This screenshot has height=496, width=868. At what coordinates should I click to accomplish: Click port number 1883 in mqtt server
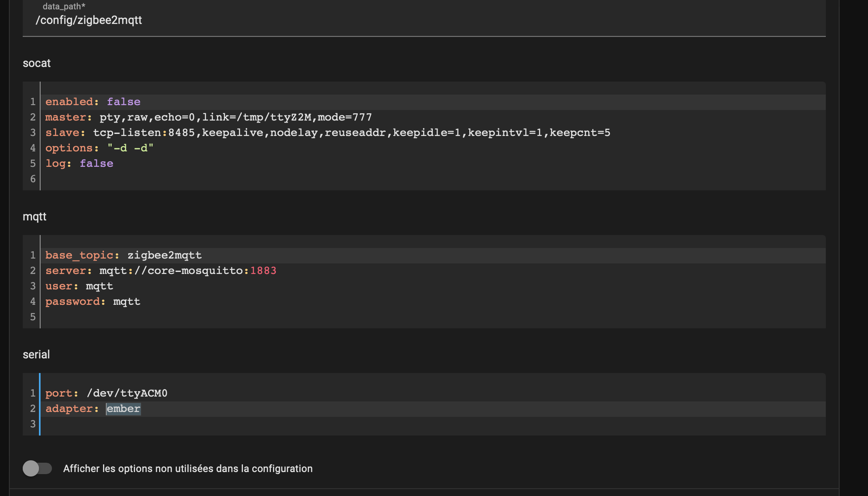[263, 271]
